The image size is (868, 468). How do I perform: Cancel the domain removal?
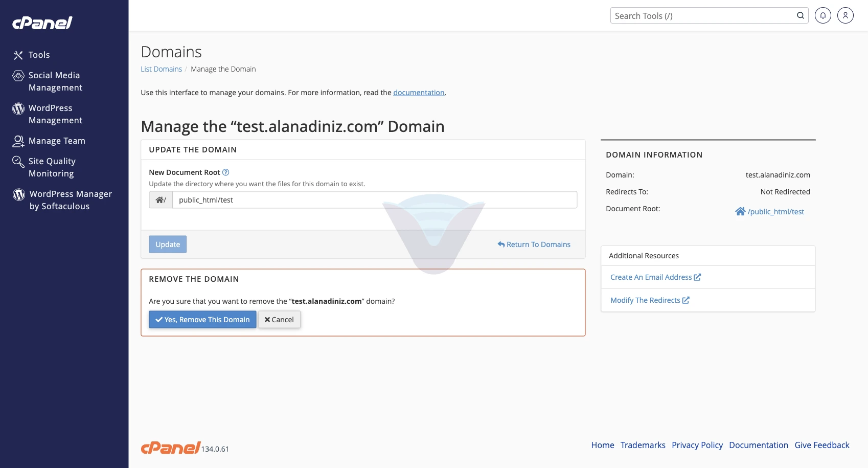279,320
